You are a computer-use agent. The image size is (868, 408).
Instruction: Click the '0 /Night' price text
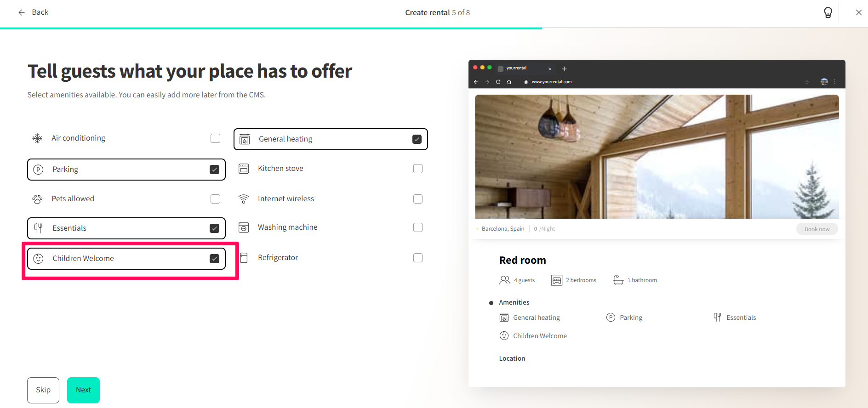point(544,229)
